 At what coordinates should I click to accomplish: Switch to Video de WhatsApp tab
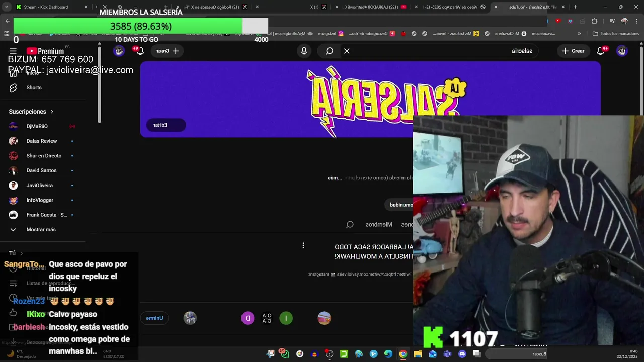(450, 7)
